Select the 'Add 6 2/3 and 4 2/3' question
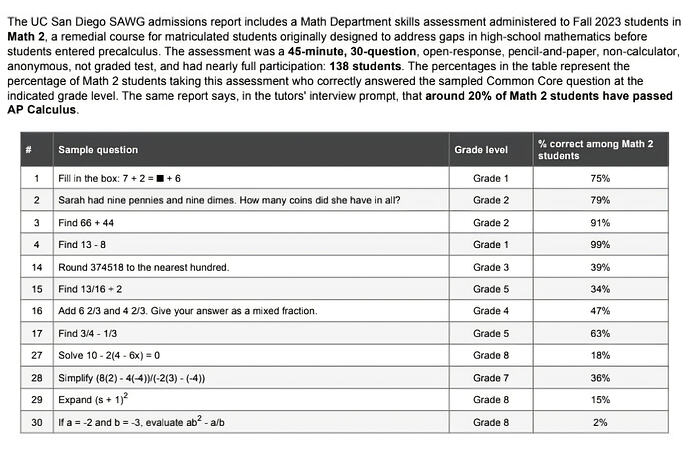690x450 pixels. (251, 311)
